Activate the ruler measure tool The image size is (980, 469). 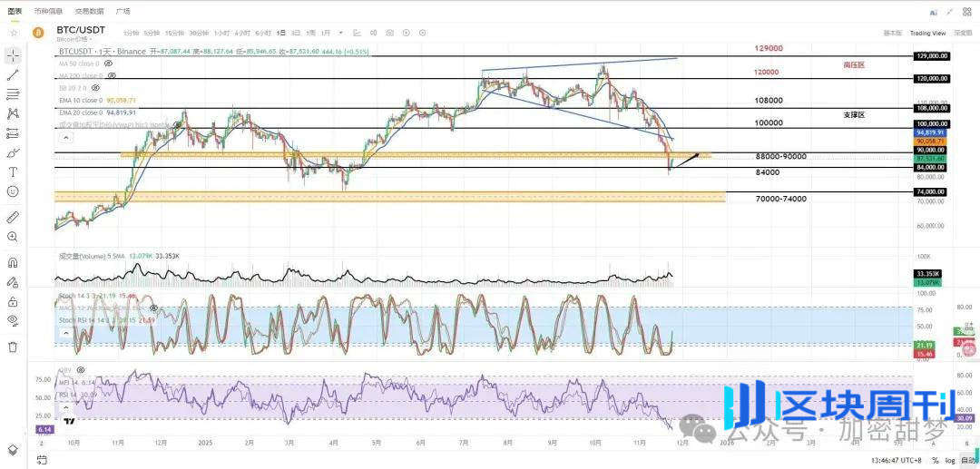[13, 218]
